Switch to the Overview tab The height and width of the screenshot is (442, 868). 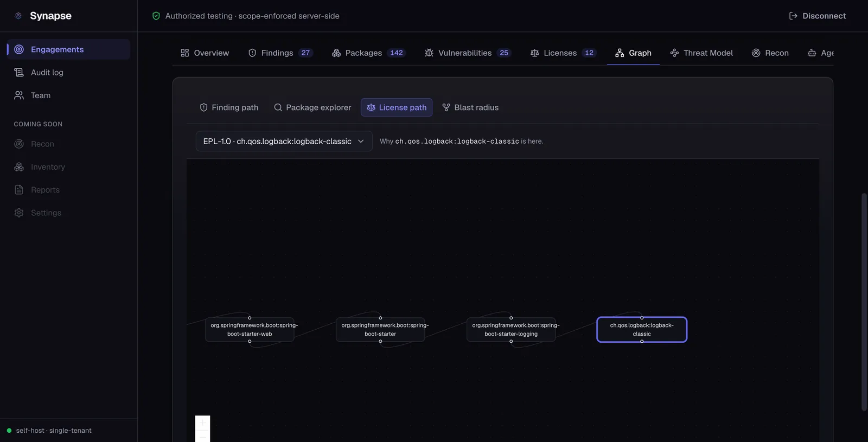pos(205,53)
